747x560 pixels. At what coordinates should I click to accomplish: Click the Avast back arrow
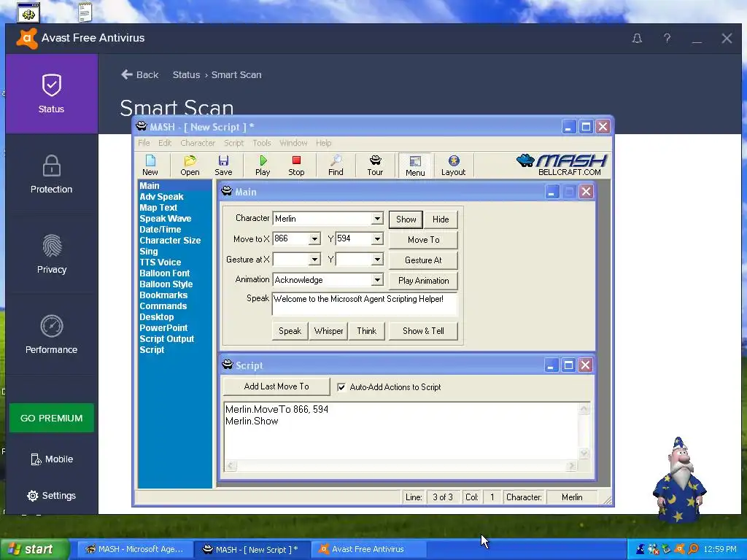coord(127,74)
